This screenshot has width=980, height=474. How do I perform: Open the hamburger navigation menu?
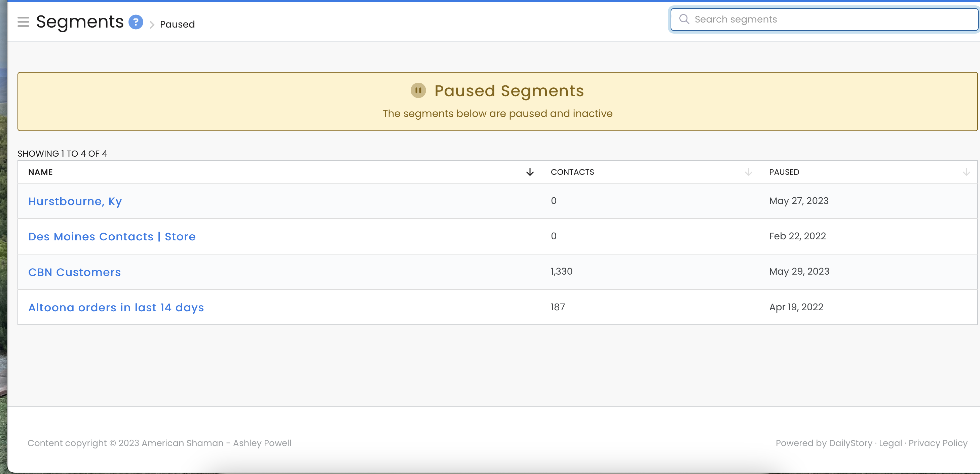(x=23, y=22)
